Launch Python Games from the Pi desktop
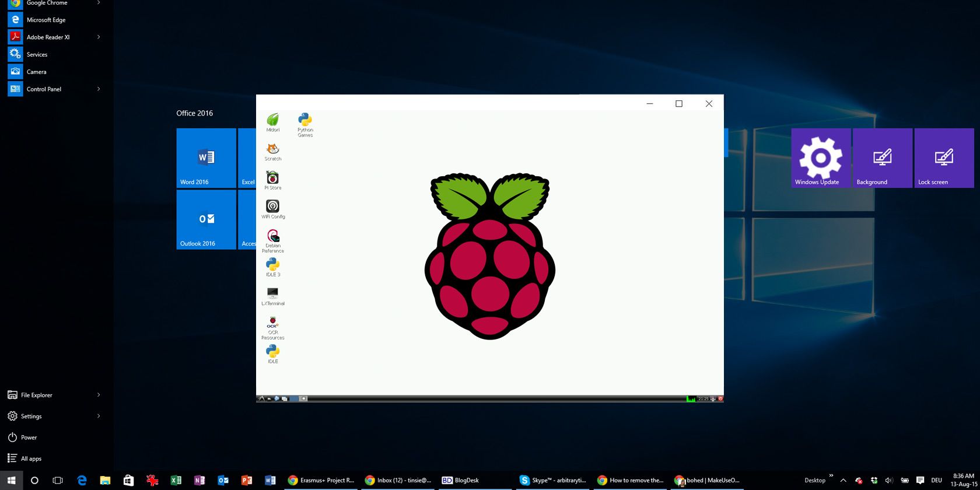This screenshot has height=490, width=980. tap(305, 125)
